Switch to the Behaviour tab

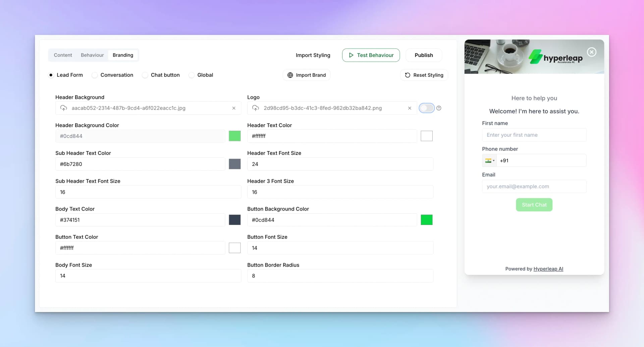92,55
